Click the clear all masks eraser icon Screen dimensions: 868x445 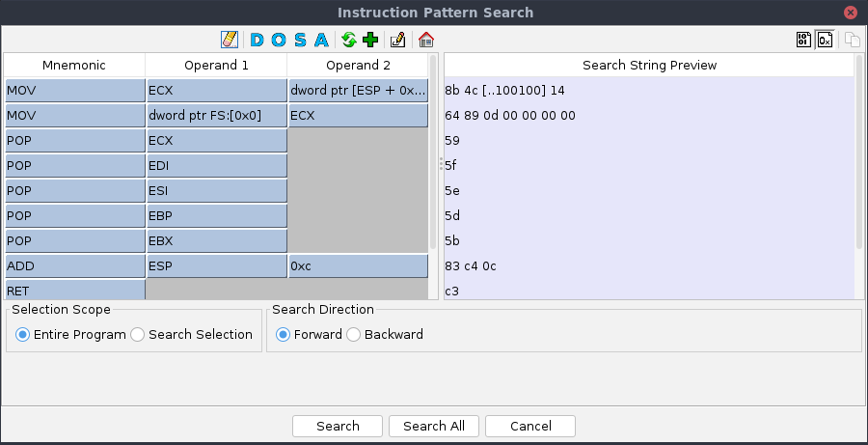(229, 40)
